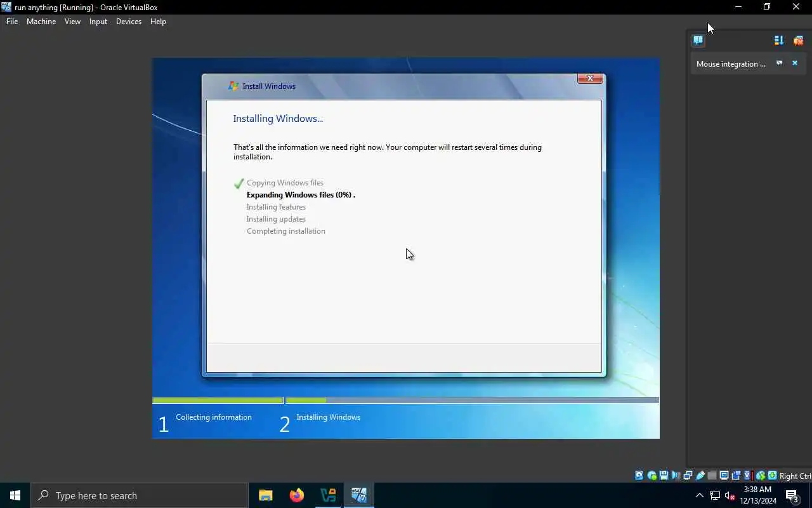
Task: Click the green checkmark beside Copying Windows files
Action: coord(239,184)
